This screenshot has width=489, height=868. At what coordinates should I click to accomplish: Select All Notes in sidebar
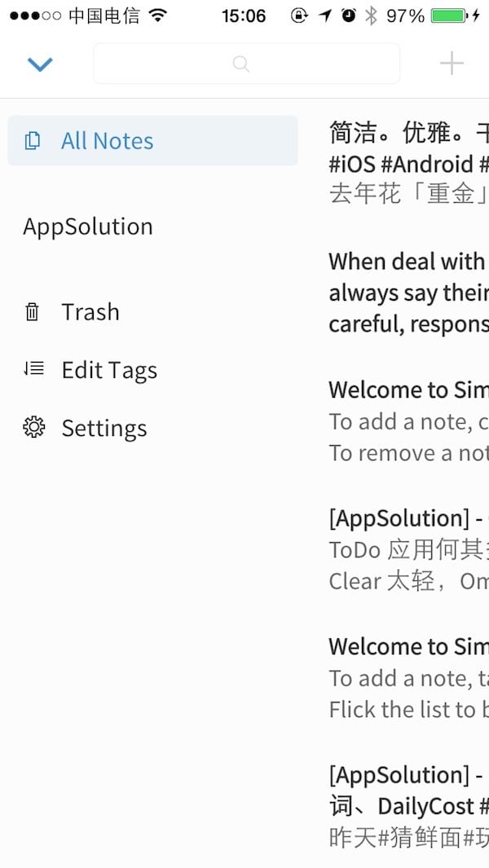153,141
